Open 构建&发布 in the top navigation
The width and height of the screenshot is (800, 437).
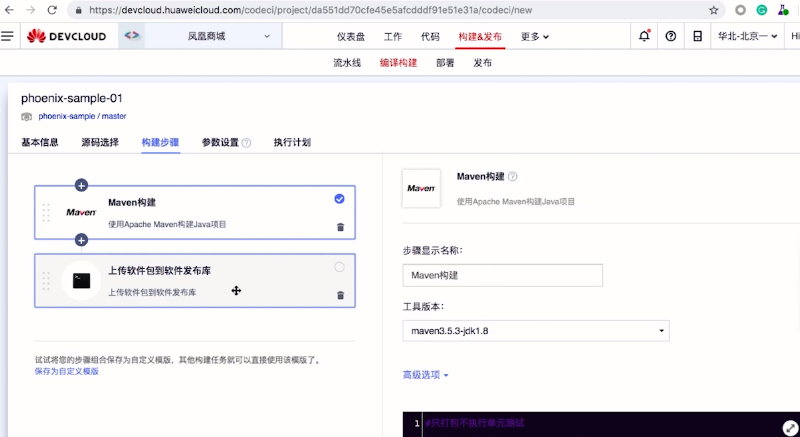tap(480, 37)
